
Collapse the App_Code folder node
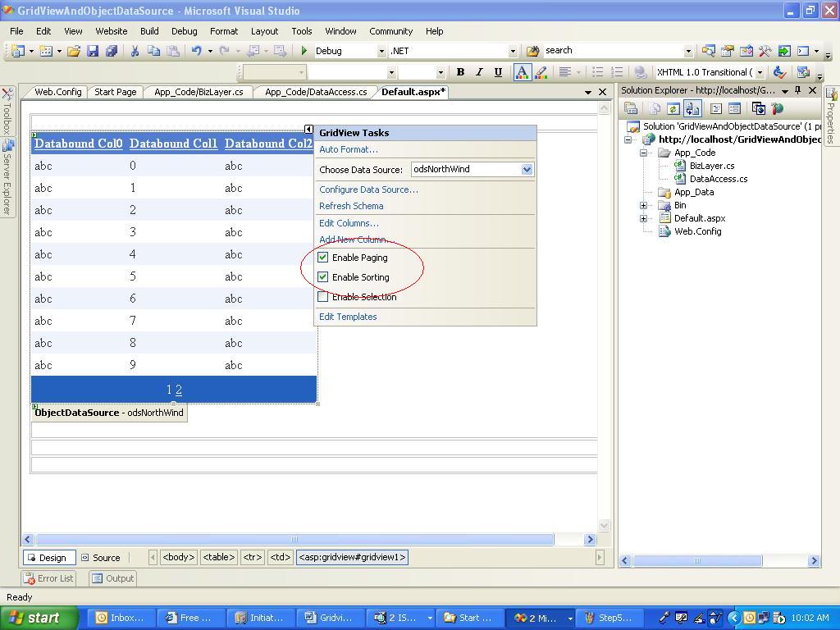[644, 153]
